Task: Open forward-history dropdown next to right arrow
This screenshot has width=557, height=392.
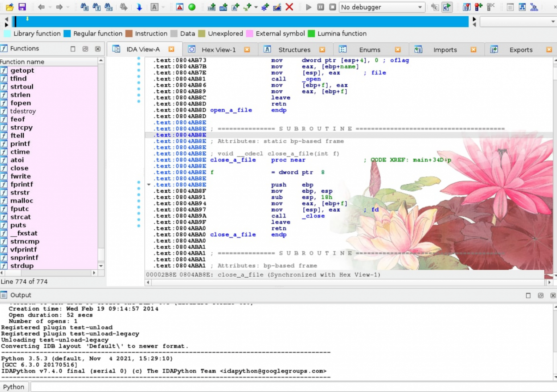Action: pyautogui.click(x=67, y=7)
